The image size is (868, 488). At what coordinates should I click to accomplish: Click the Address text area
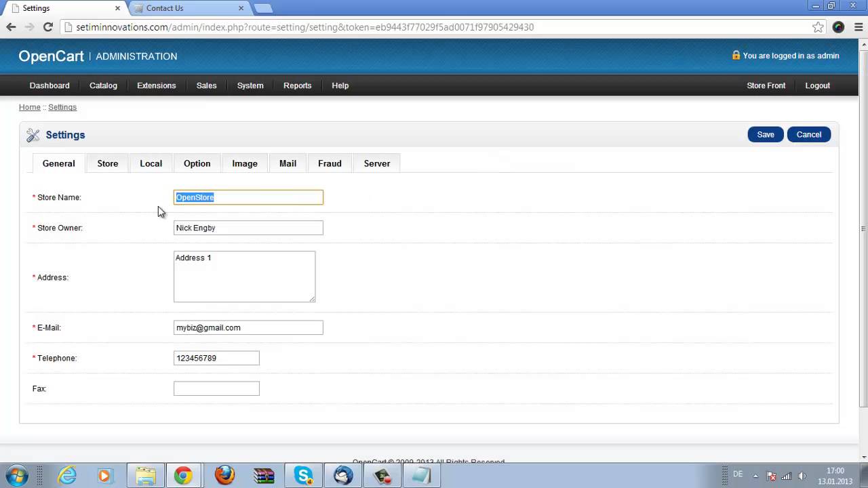pos(244,277)
